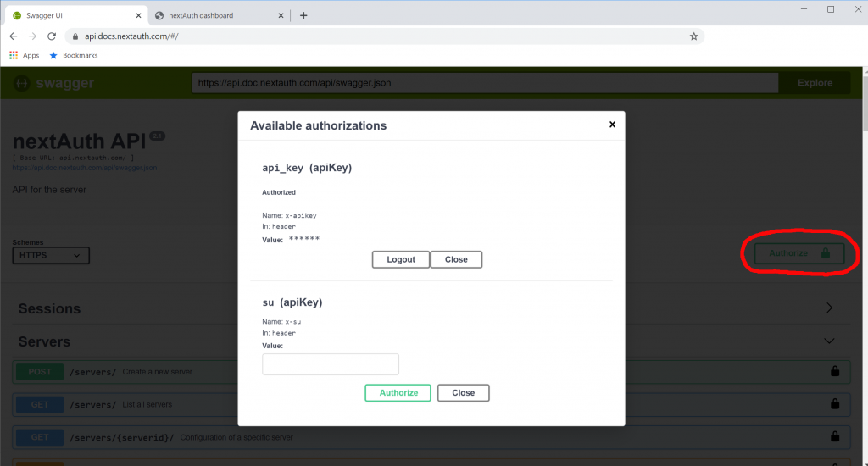
Task: Click the 'Name: x-su' text
Action: pos(281,322)
